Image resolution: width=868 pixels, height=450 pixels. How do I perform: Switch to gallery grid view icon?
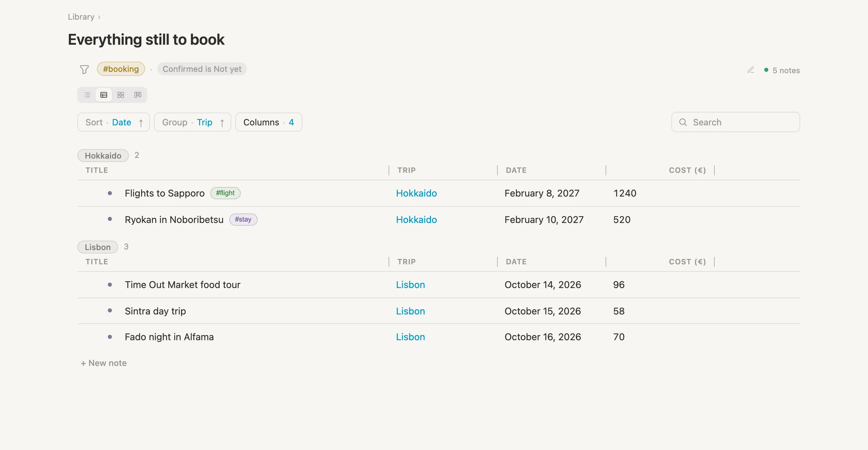[x=121, y=95]
